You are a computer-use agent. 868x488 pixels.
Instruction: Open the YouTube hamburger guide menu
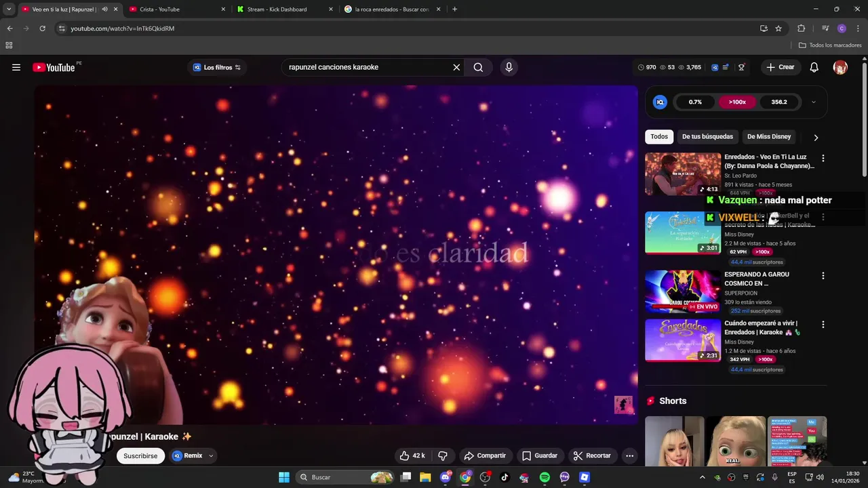16,67
